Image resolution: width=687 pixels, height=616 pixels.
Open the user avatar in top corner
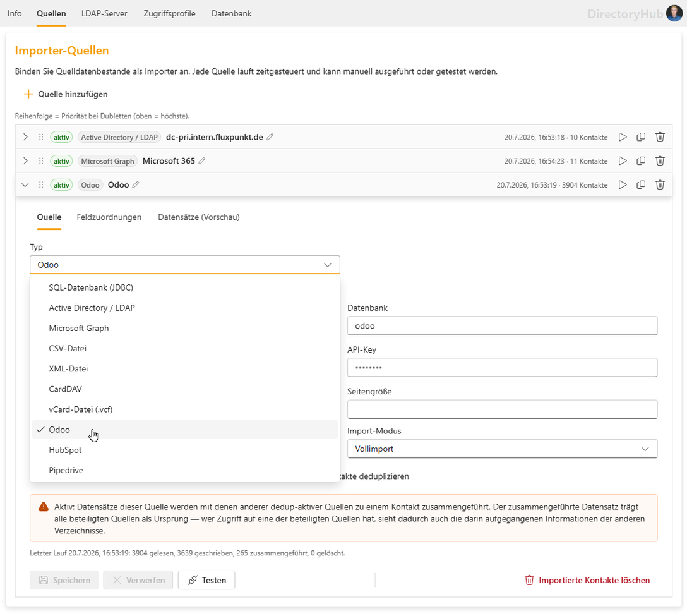(x=674, y=13)
